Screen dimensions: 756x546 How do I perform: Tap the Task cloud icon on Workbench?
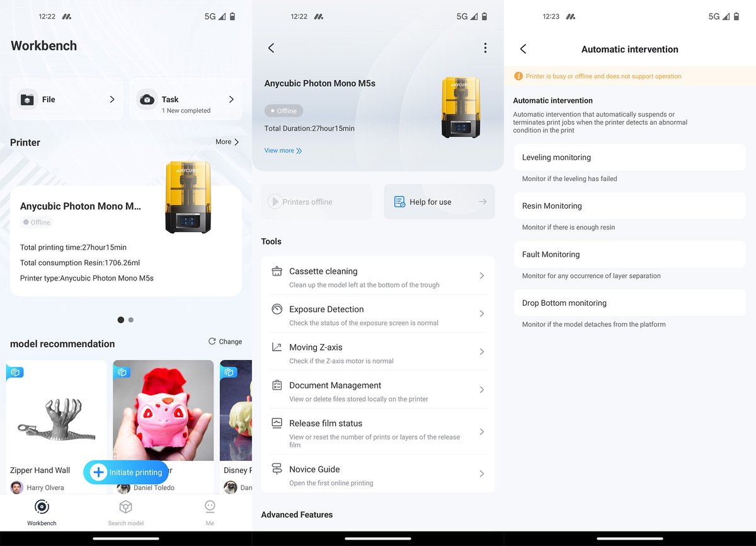(147, 100)
